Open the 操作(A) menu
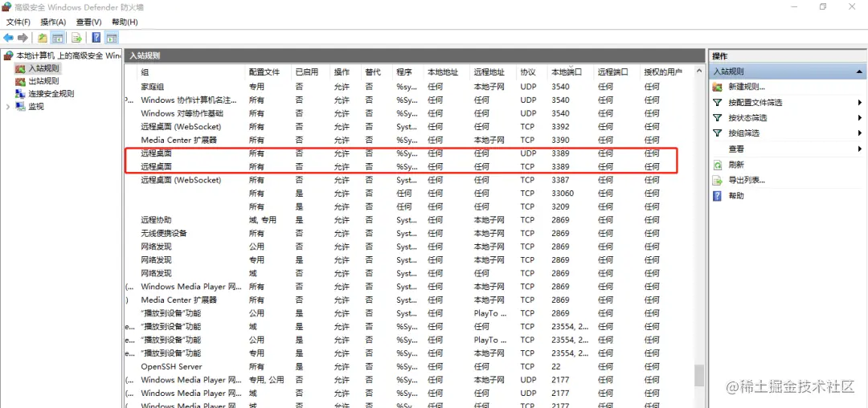The width and height of the screenshot is (868, 408). coord(53,22)
